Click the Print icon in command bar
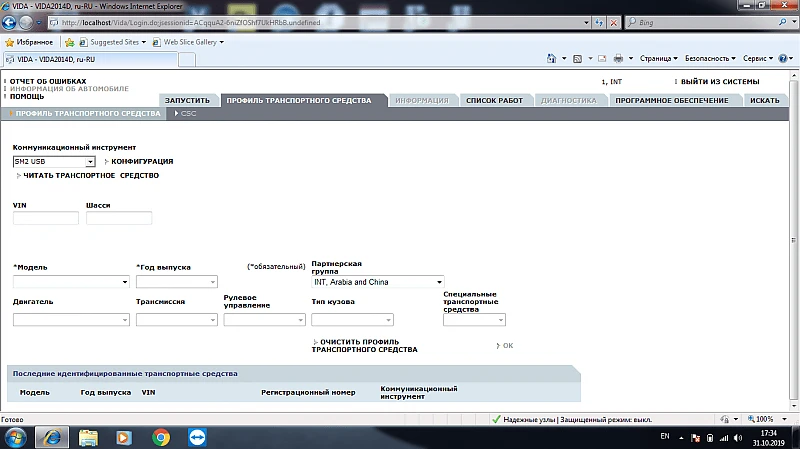Image resolution: width=800 pixels, height=449 pixels. click(x=618, y=59)
